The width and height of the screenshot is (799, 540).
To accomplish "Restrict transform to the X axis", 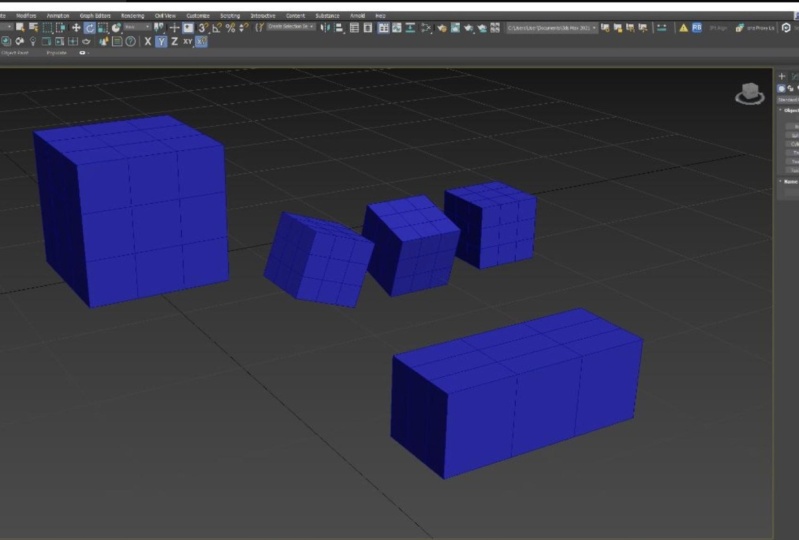I will (148, 41).
